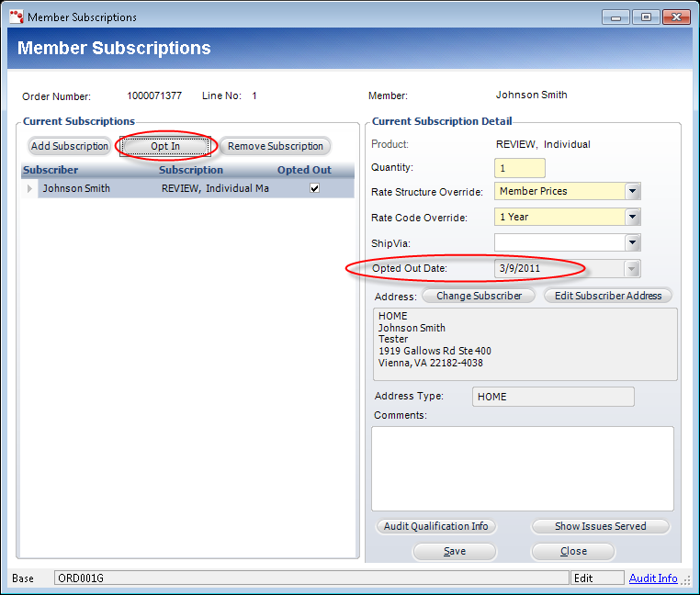Click the row indicator arrow beside Johnson Smith
Image resolution: width=700 pixels, height=595 pixels.
tap(28, 189)
